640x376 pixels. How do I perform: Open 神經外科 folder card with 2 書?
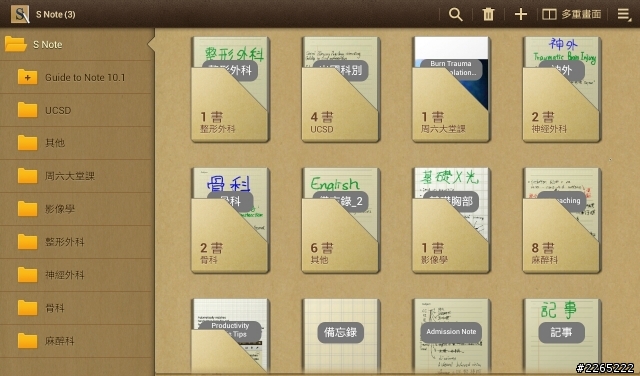[x=562, y=89]
